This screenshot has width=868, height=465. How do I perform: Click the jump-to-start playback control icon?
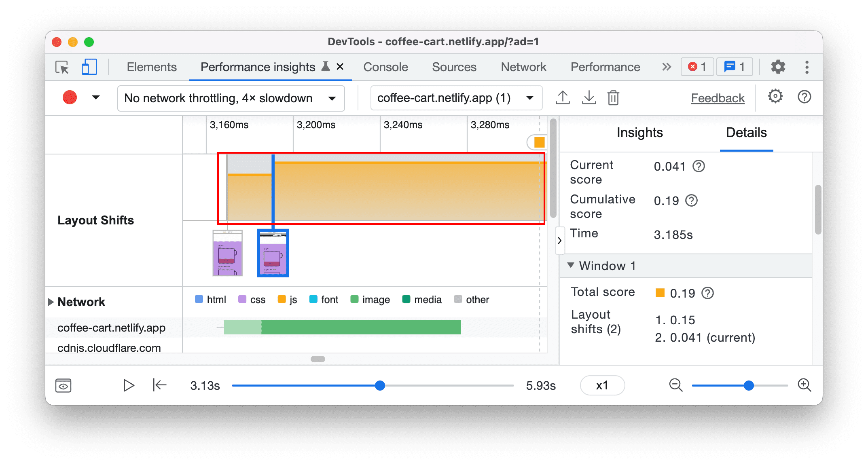[x=159, y=385]
